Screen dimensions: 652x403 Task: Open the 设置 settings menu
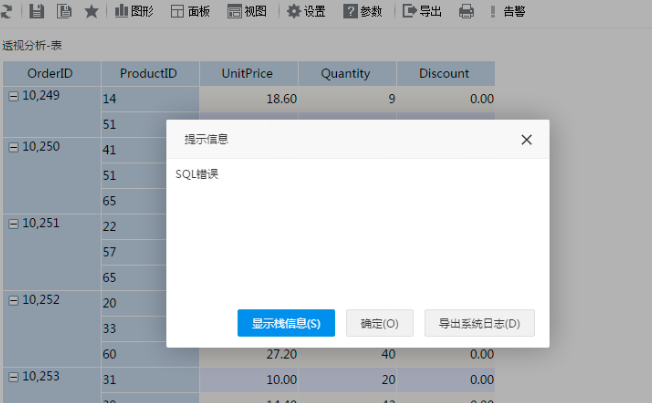(x=306, y=11)
